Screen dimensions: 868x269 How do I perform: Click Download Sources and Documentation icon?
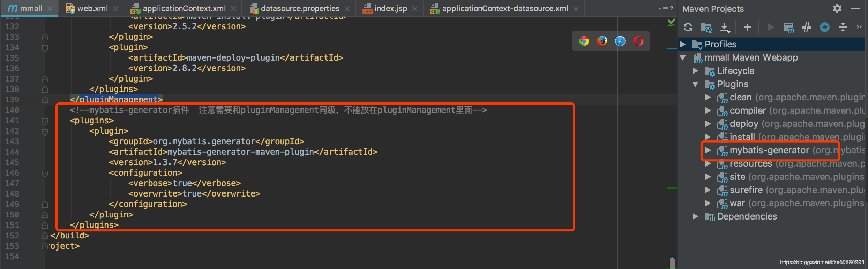[725, 28]
